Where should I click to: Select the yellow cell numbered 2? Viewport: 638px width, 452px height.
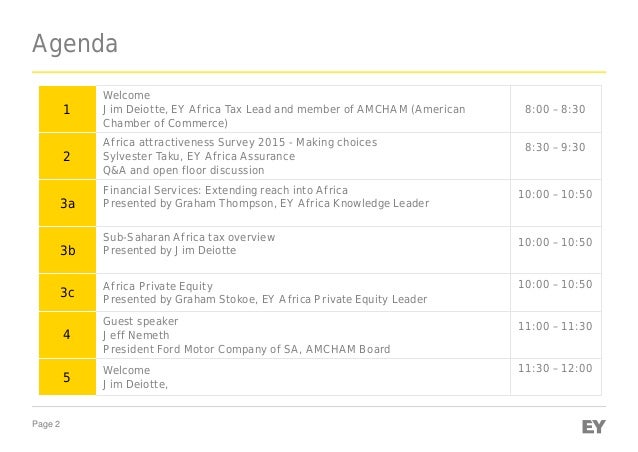click(x=67, y=156)
